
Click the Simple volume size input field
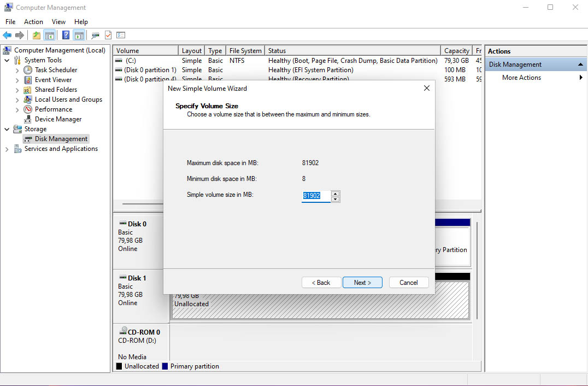point(315,196)
